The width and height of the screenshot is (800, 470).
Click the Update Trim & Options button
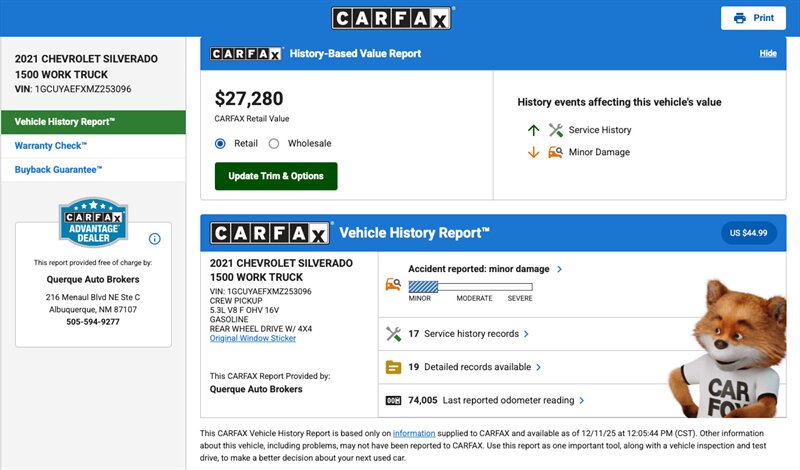pyautogui.click(x=276, y=176)
